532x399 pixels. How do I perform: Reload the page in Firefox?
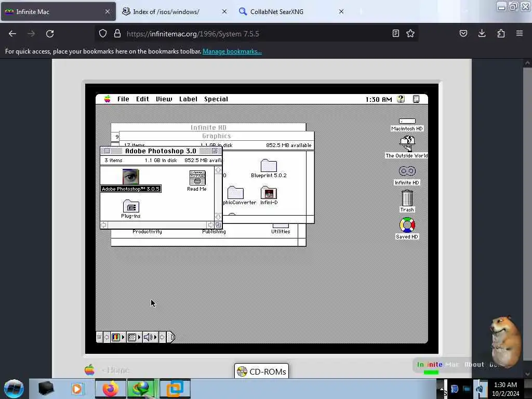(50, 34)
